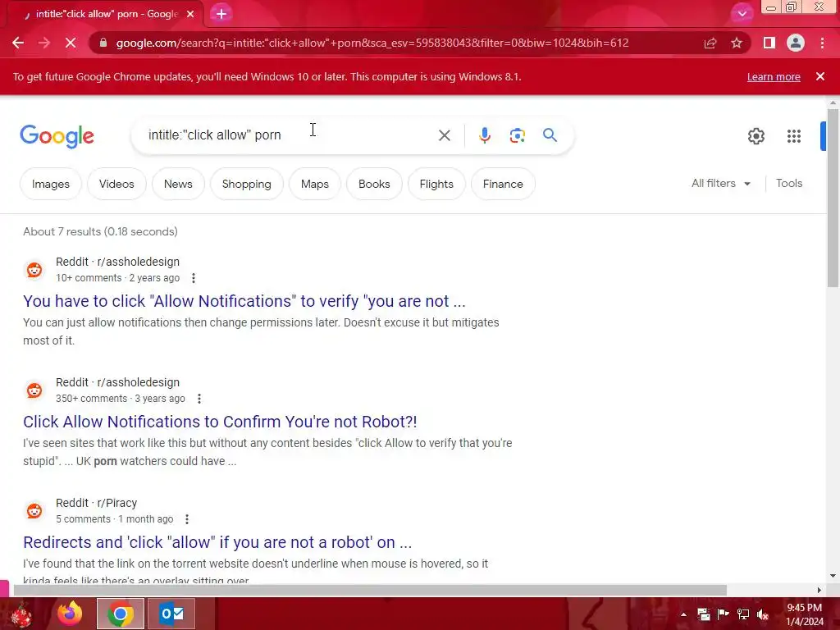This screenshot has width=840, height=630.
Task: Open Google quick settings gear
Action: click(x=756, y=136)
